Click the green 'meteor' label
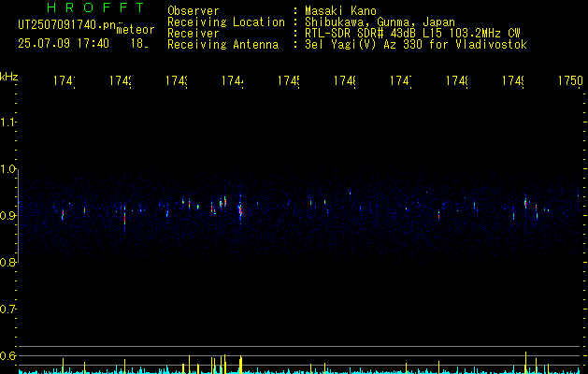The image size is (588, 374). pos(136,30)
